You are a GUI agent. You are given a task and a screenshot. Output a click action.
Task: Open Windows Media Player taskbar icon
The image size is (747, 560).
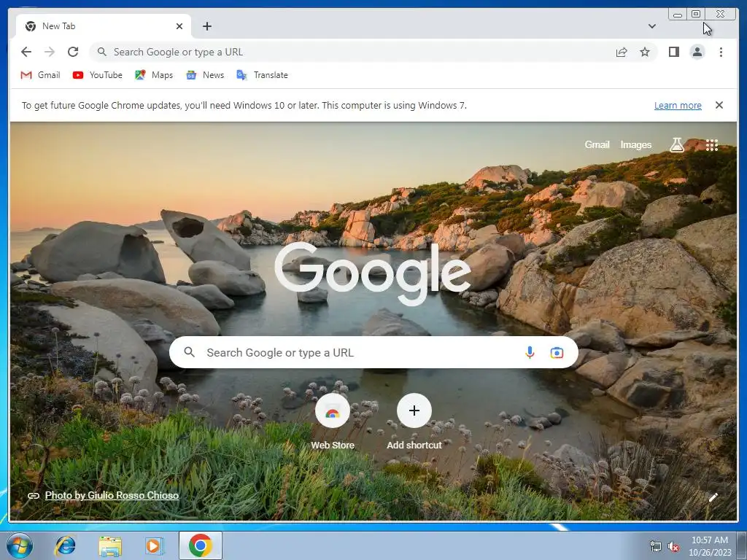click(x=153, y=545)
